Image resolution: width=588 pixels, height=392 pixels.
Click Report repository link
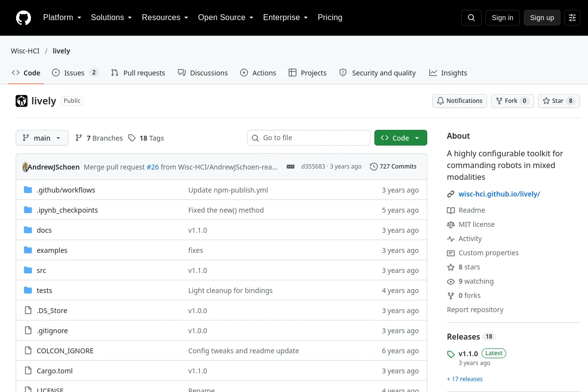click(x=475, y=310)
